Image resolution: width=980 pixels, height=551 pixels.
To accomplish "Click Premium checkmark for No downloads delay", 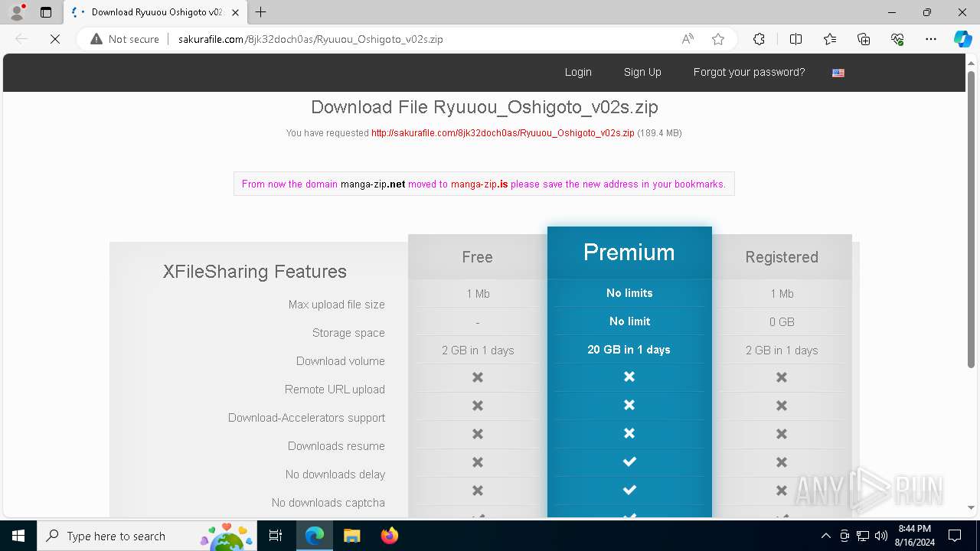I will tap(629, 461).
